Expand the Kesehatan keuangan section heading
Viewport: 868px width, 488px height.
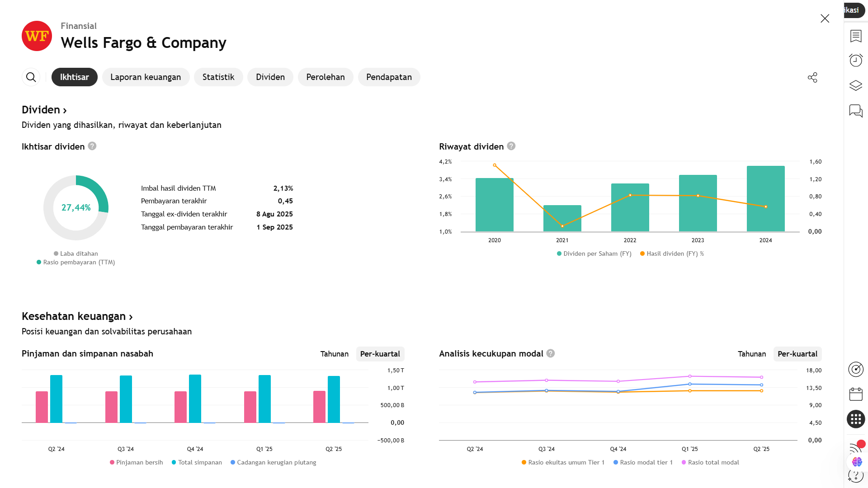(77, 316)
